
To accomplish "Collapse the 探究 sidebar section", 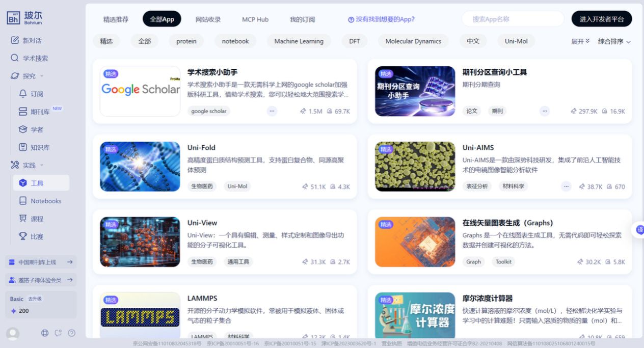I will [x=41, y=76].
